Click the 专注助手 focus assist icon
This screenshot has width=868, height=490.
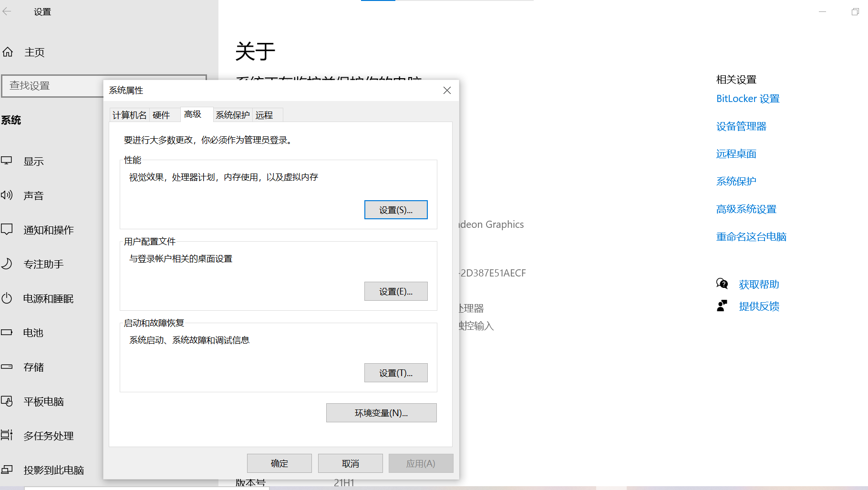tap(8, 264)
